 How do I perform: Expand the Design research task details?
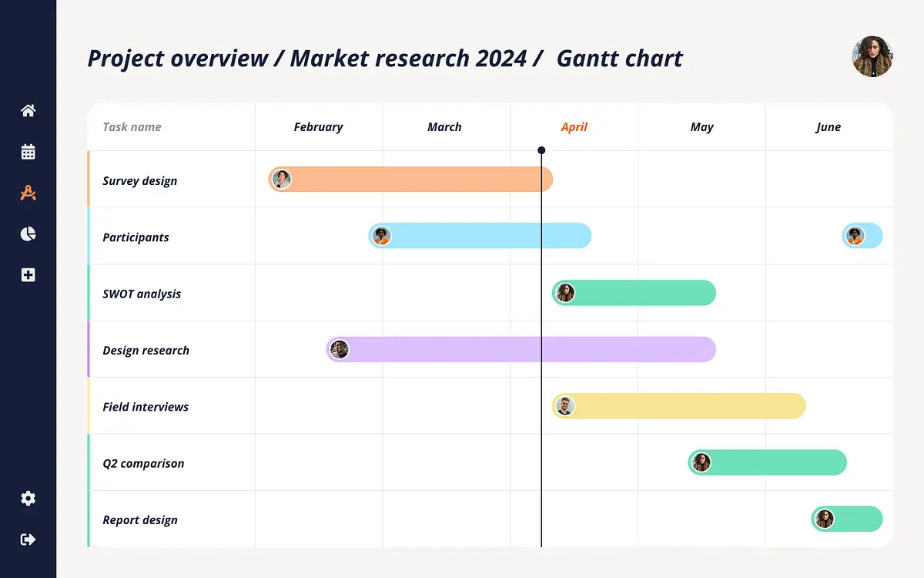pos(146,349)
